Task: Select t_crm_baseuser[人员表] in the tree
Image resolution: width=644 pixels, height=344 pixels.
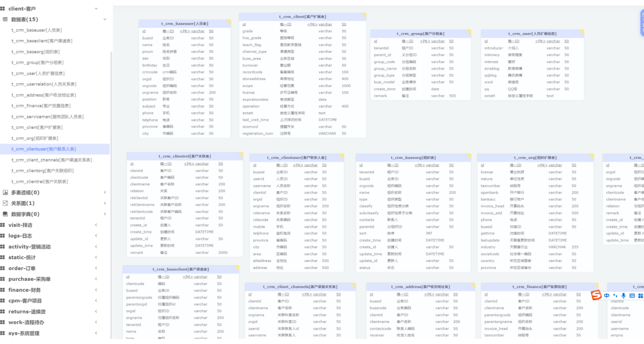Action: [36, 30]
